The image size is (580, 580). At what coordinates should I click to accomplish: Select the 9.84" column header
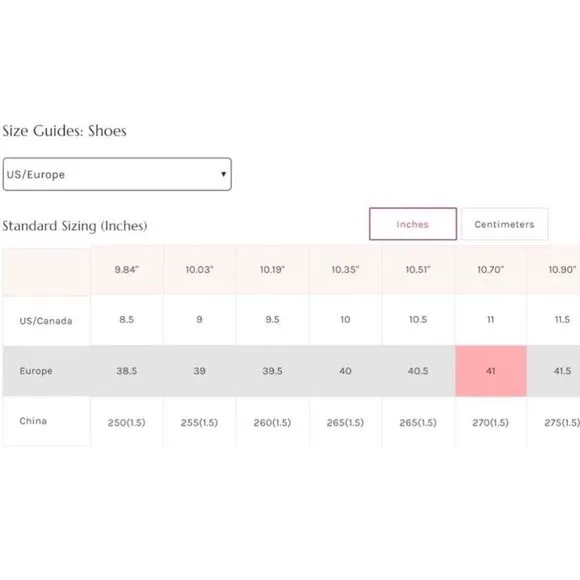click(127, 270)
